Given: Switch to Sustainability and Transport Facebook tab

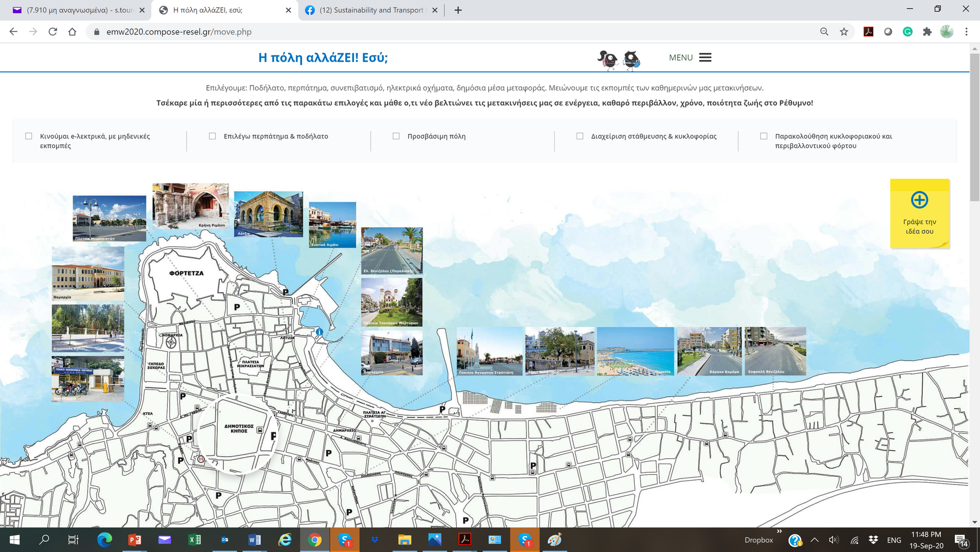Looking at the screenshot, I should click(x=371, y=10).
